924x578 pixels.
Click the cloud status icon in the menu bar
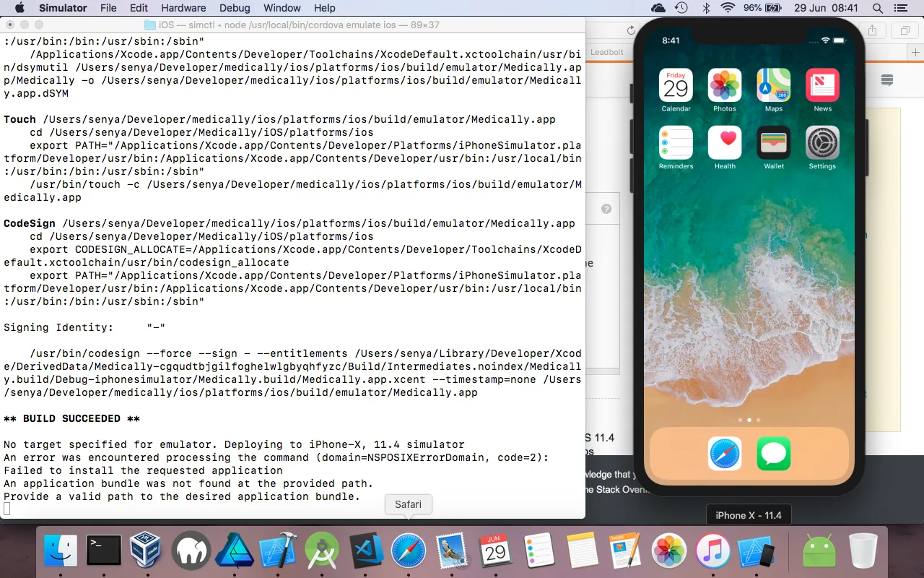click(x=658, y=8)
